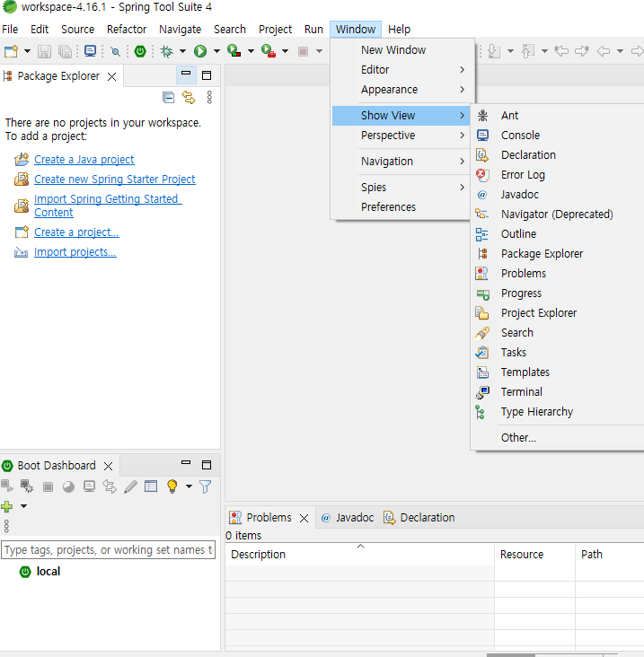
Task: Click Import projects... link
Action: (x=75, y=252)
